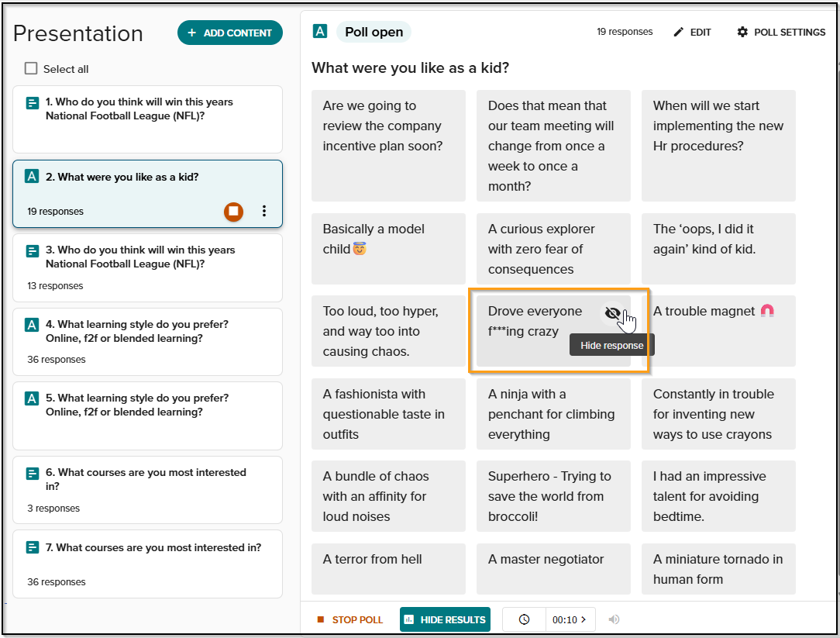Click the Poll Settings label
840x638 pixels.
pos(790,32)
